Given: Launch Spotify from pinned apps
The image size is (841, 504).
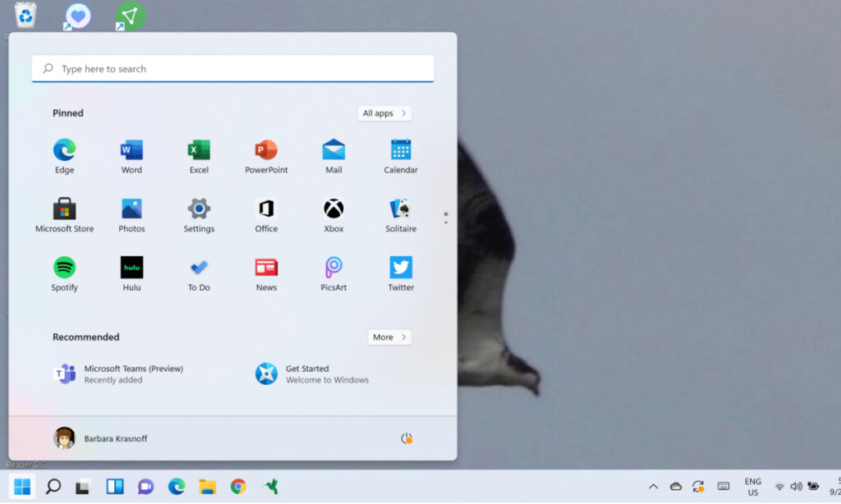Looking at the screenshot, I should (x=64, y=274).
